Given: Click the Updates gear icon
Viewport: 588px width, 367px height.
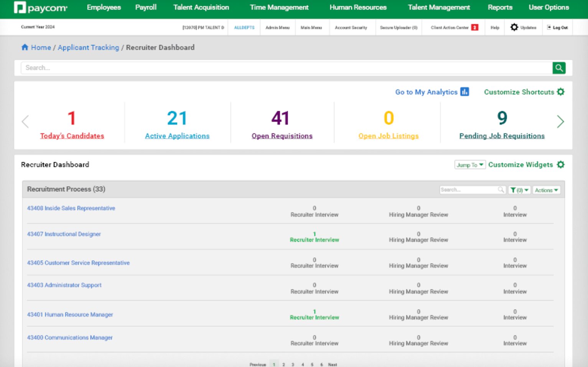Looking at the screenshot, I should click(514, 27).
